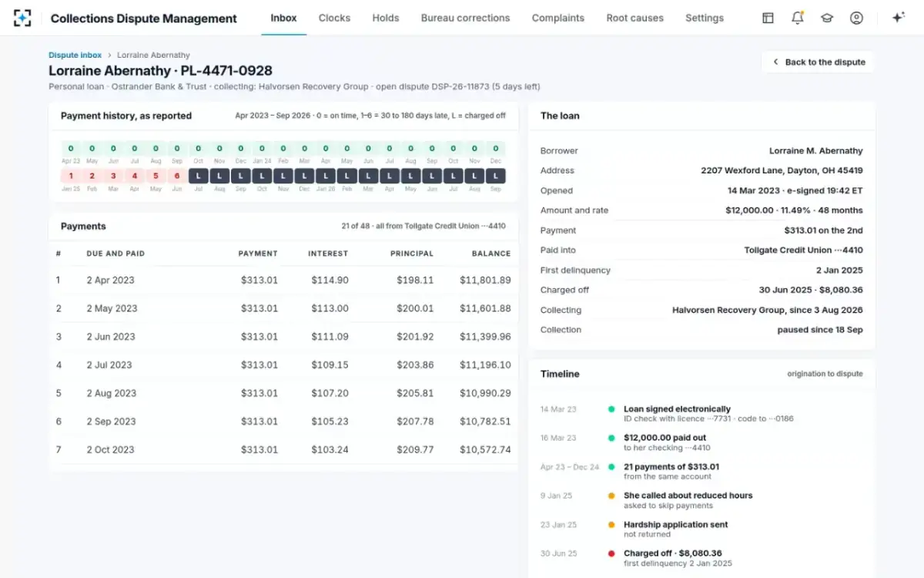Select the 2 May 2023 payment row
Image resolution: width=924 pixels, height=578 pixels.
pos(283,308)
